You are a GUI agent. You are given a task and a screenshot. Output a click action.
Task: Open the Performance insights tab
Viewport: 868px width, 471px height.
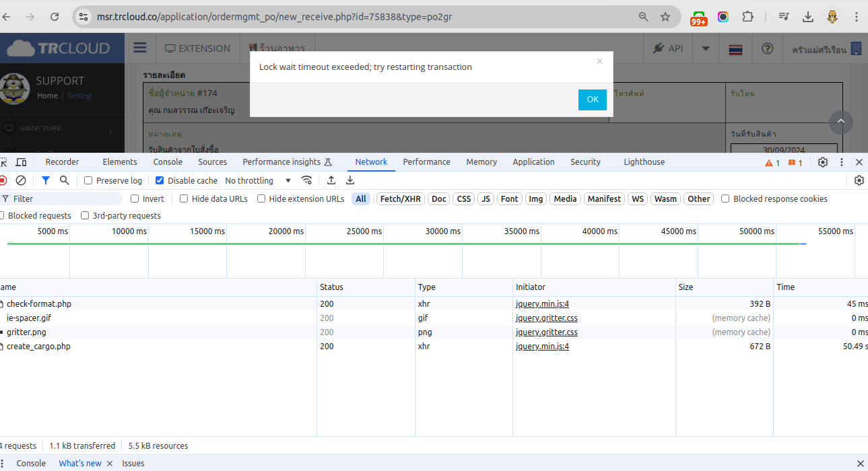point(288,162)
